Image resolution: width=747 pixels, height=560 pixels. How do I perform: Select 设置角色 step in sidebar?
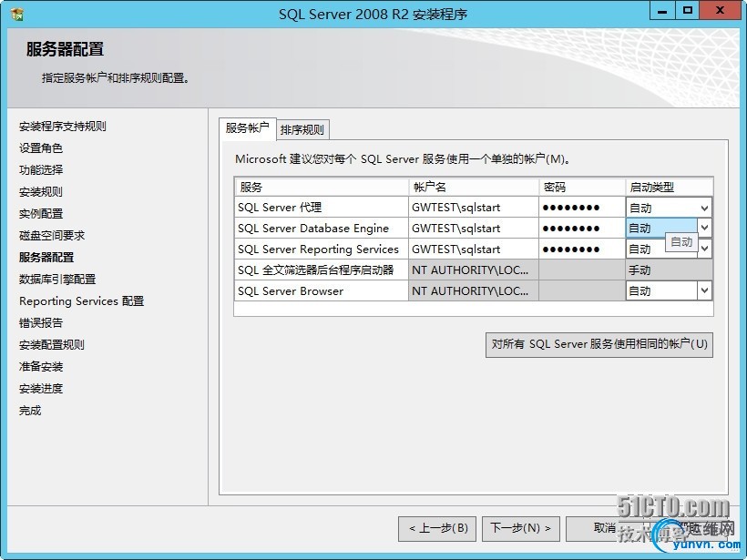click(41, 148)
